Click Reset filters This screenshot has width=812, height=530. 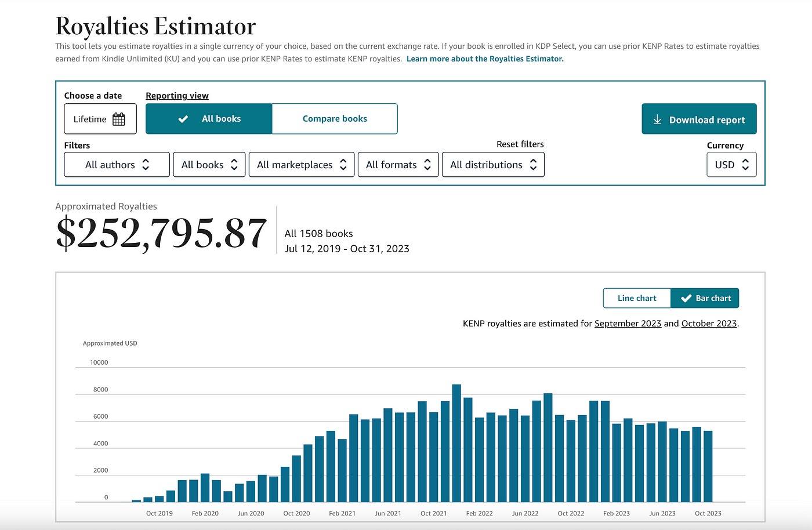520,144
